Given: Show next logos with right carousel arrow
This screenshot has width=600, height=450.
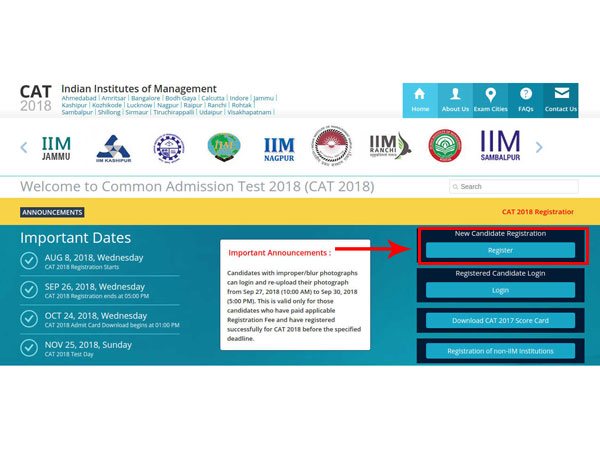Looking at the screenshot, I should [539, 147].
